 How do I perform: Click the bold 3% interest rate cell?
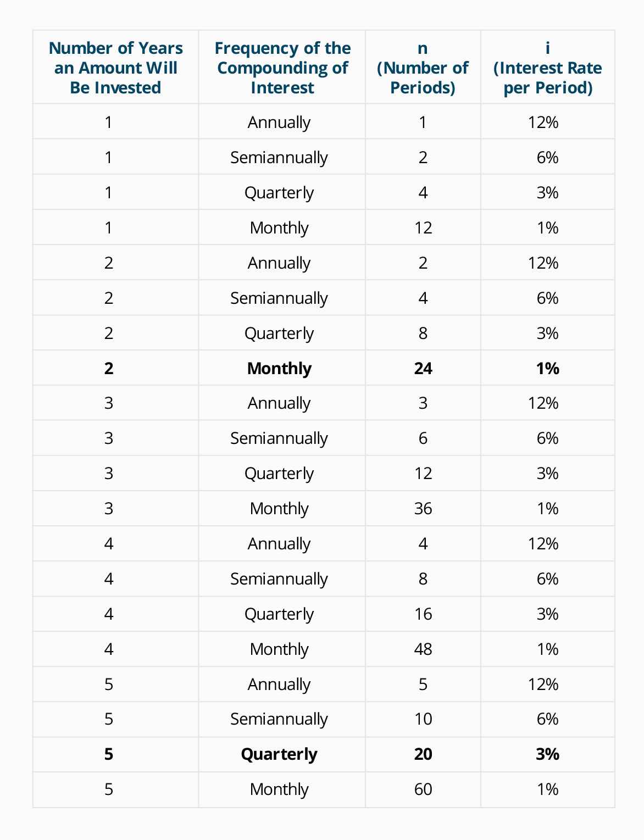click(547, 754)
